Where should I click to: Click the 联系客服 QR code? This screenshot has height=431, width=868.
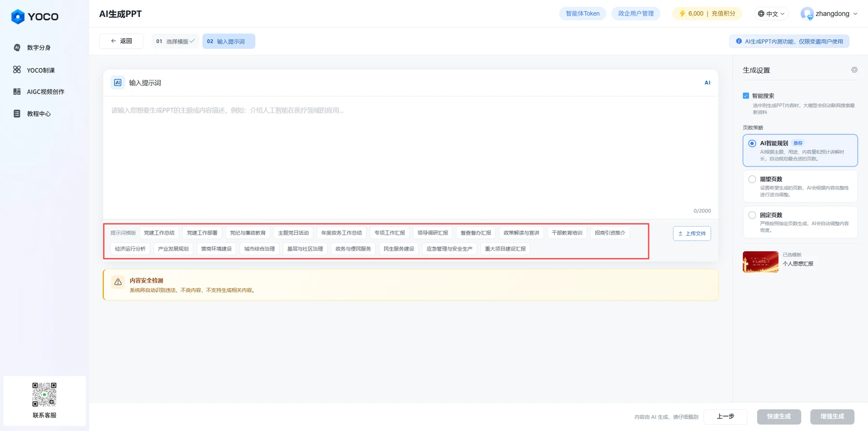(44, 395)
